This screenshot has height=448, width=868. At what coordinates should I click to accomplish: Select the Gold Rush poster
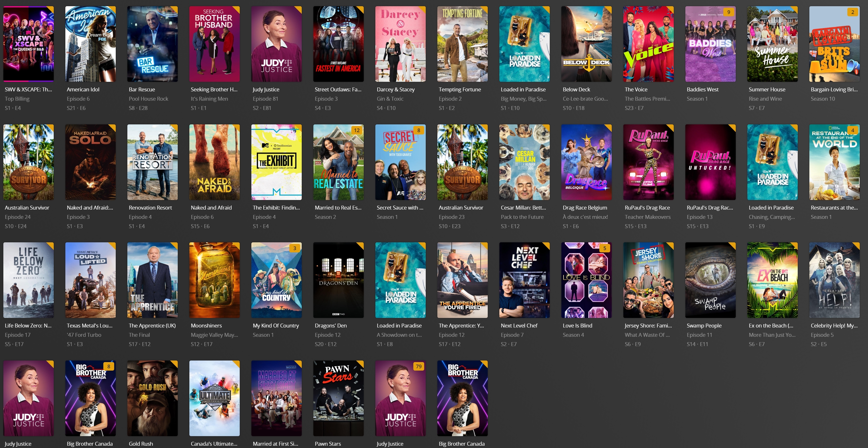pyautogui.click(x=153, y=398)
